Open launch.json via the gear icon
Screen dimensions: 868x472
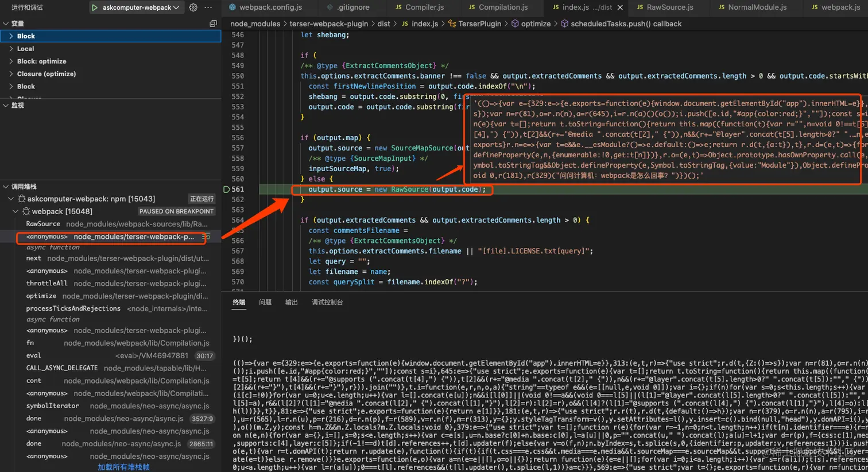pyautogui.click(x=193, y=7)
